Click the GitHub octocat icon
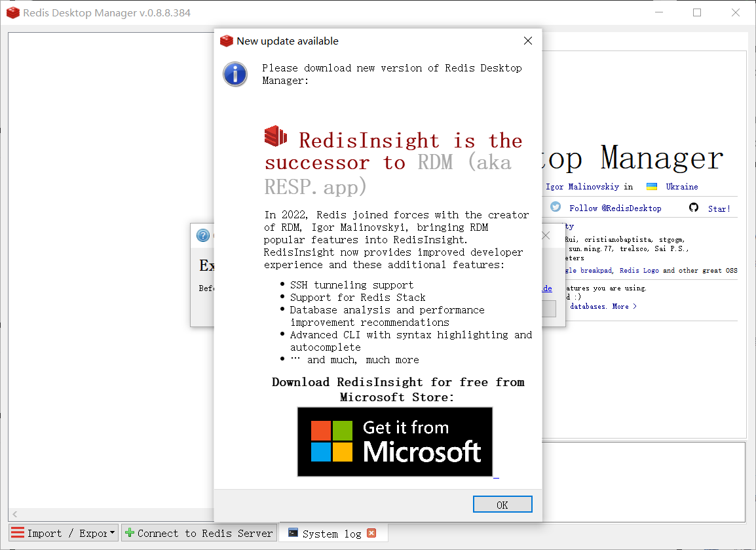 pos(694,207)
